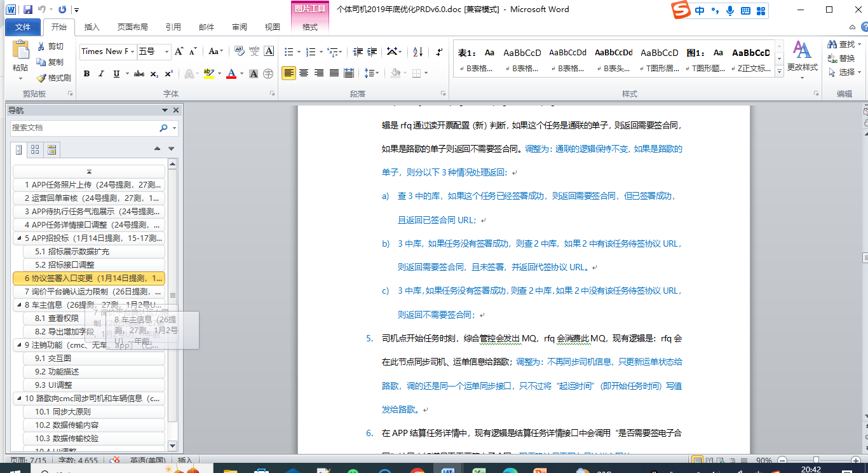
Task: Collapse heading 9 注销功能 in the navigation pane
Action: (18, 345)
